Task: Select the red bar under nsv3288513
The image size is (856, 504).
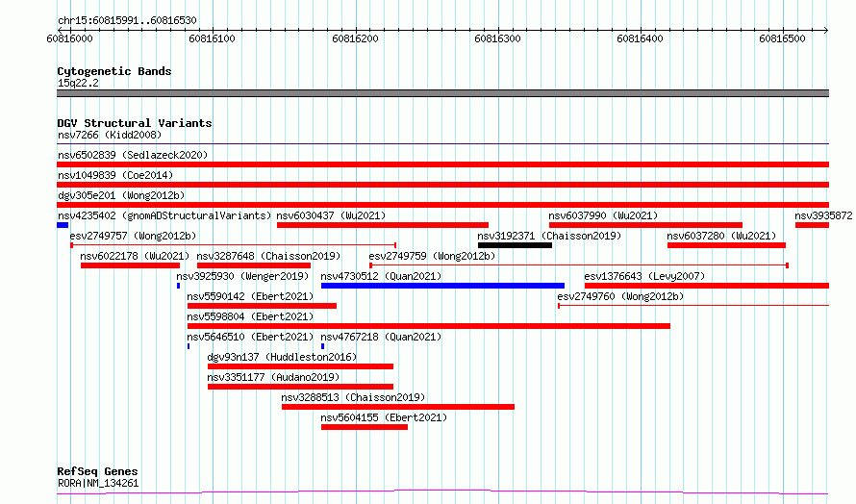Action: 398,407
